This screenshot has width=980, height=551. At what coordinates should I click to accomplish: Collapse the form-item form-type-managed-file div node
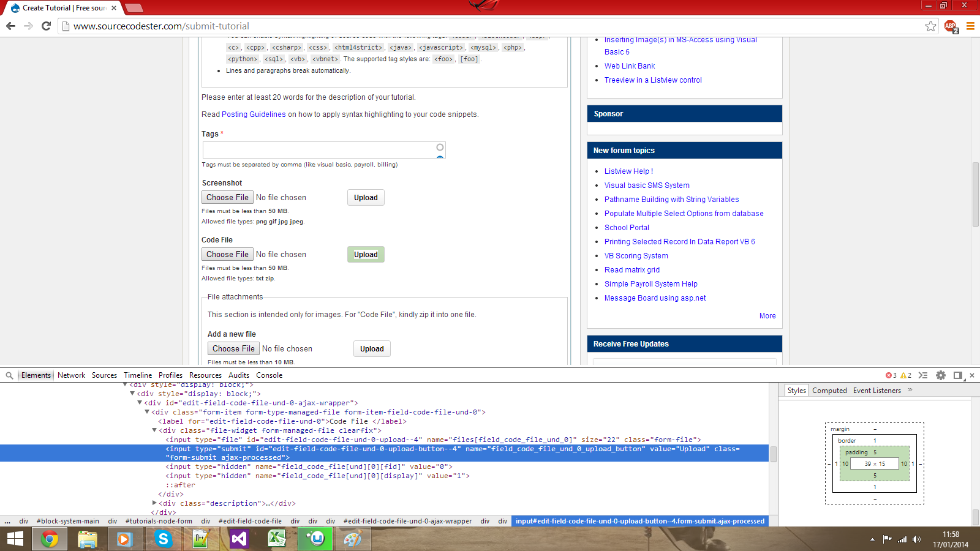point(147,412)
